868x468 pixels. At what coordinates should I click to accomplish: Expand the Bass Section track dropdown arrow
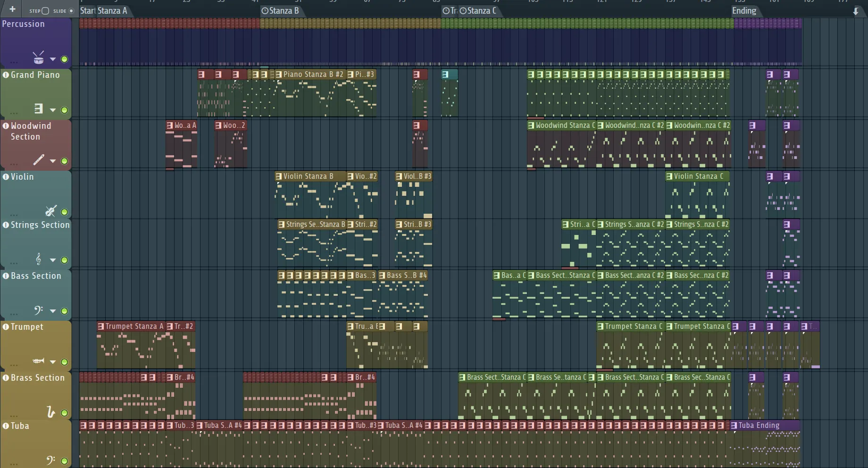pyautogui.click(x=53, y=311)
